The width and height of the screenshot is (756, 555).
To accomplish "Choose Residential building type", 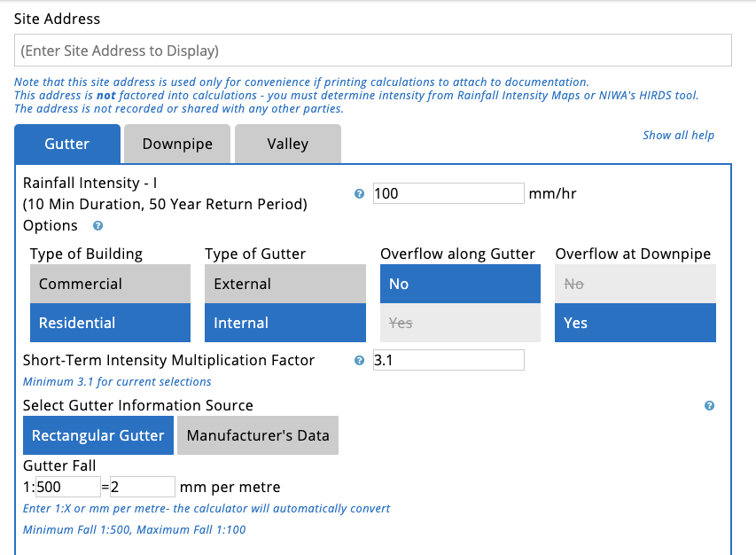I will click(110, 323).
